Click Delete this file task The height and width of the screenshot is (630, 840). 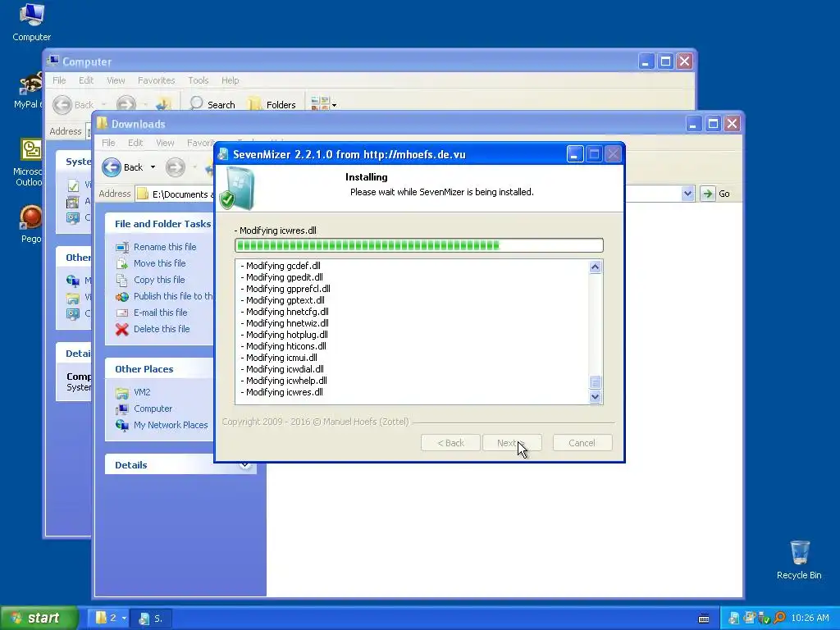[x=162, y=329]
